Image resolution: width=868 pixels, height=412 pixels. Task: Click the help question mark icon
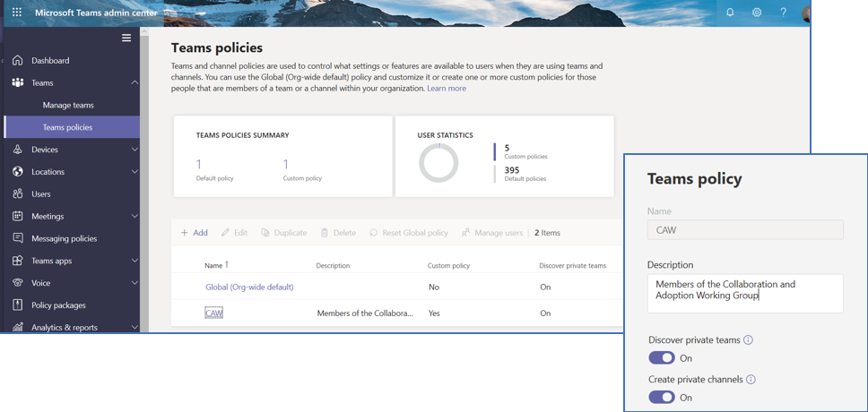[x=783, y=13]
